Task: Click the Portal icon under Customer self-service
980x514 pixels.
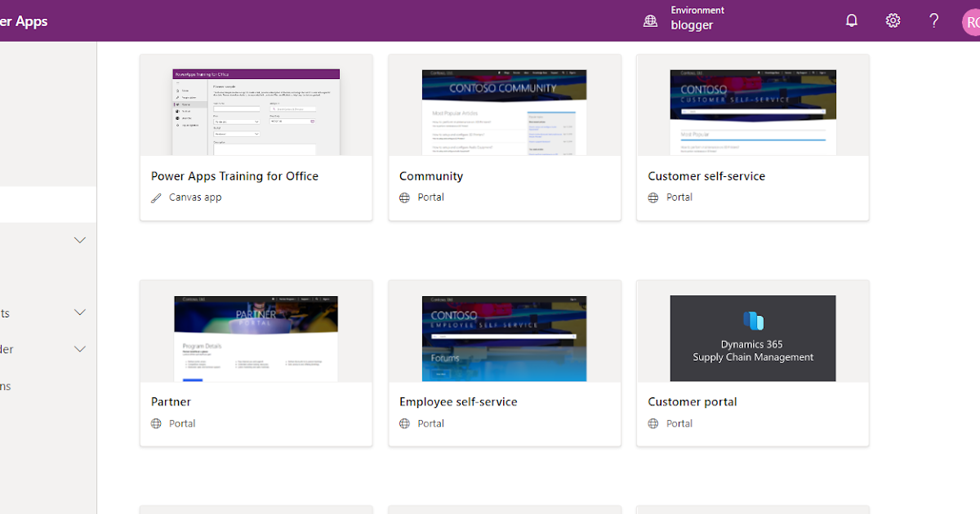Action: [653, 197]
